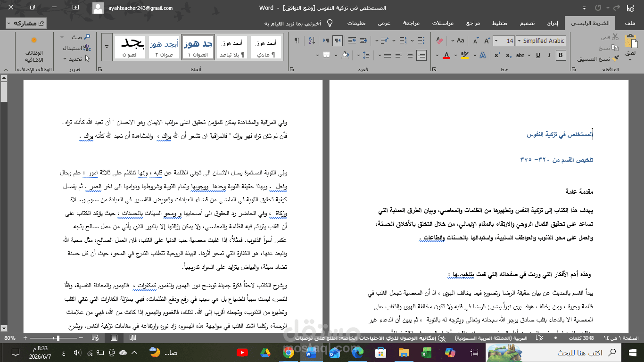Click the vertical scrollbar up arrow

tap(4, 78)
